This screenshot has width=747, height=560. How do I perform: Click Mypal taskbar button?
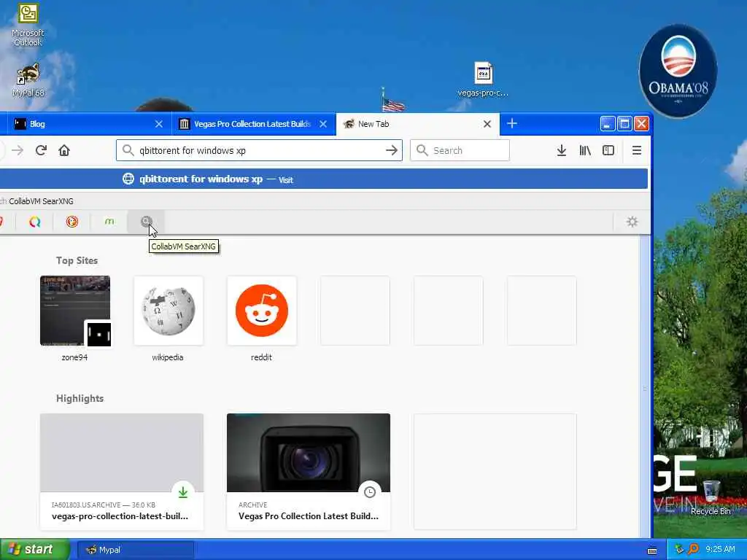136,550
